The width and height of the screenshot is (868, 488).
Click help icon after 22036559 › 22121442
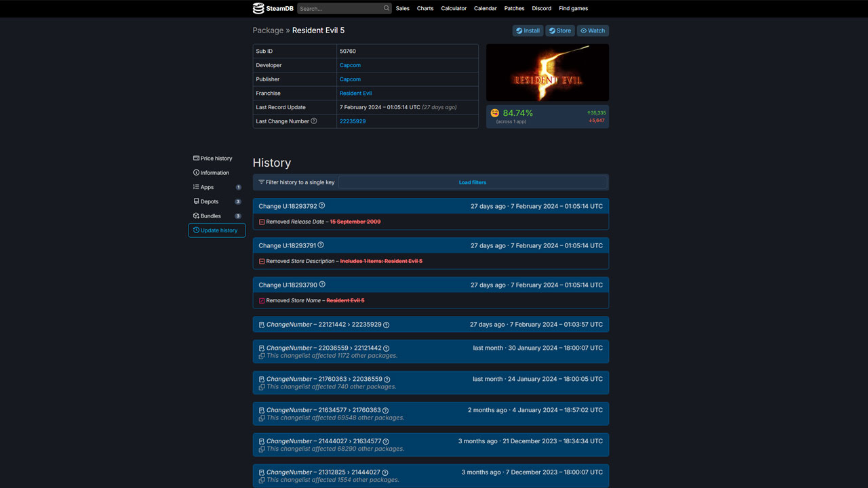pos(387,348)
